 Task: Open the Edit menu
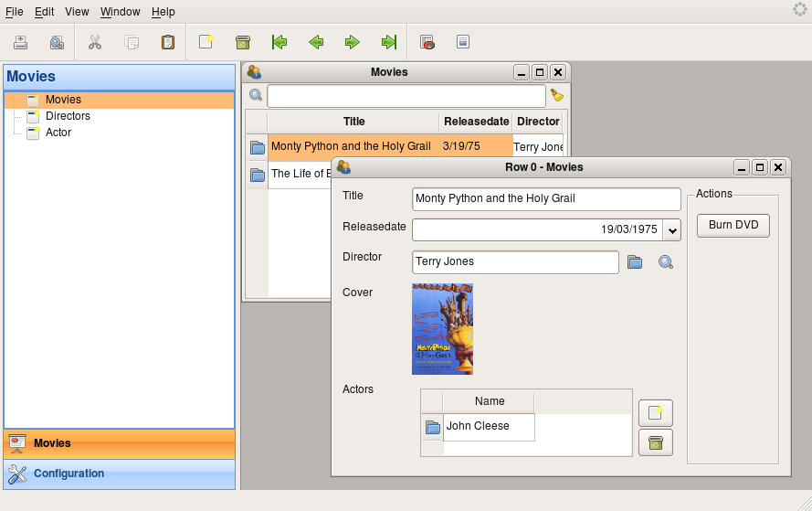(45, 11)
